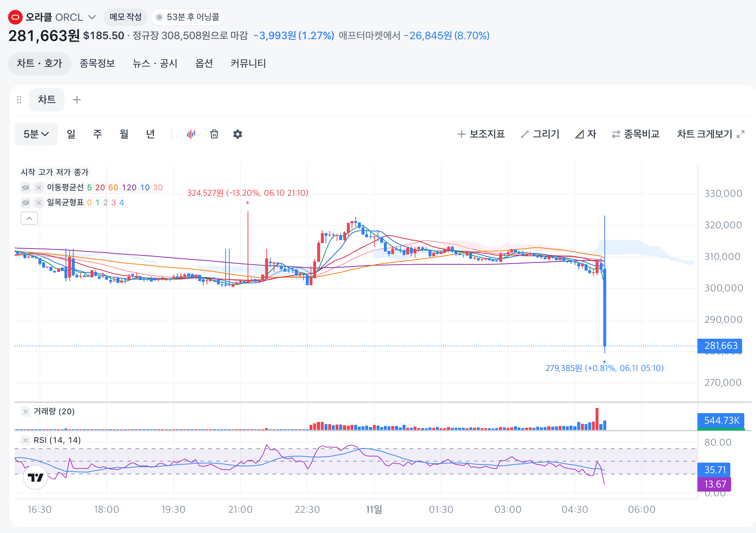
Task: Click the + 보조지표 indicators button
Action: coord(481,134)
